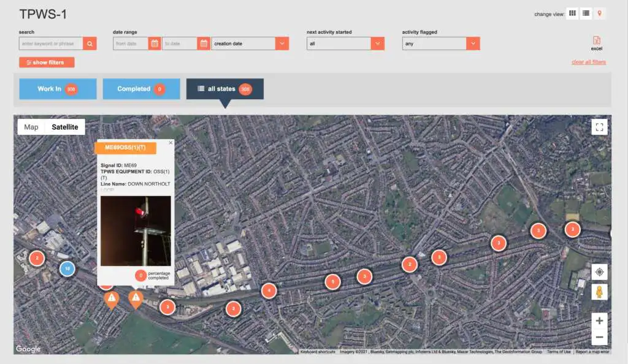The height and width of the screenshot is (364, 628).
Task: Click the show filters button
Action: (47, 63)
